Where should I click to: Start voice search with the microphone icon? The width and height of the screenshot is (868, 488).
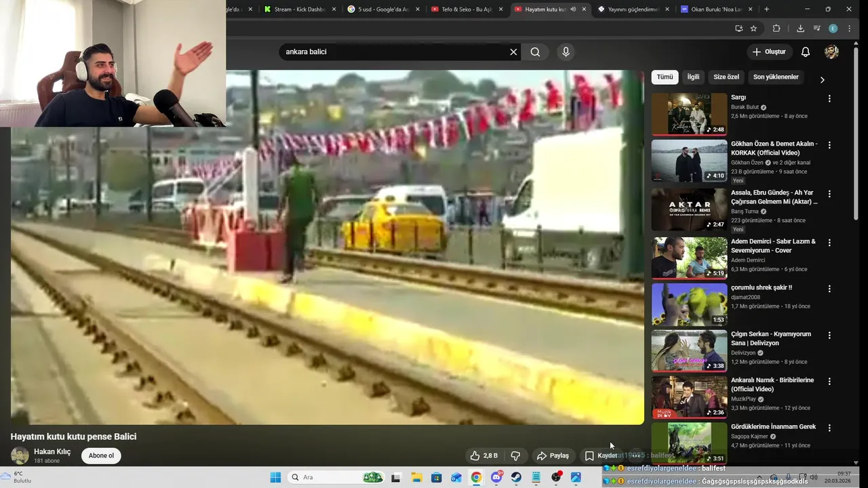pyautogui.click(x=566, y=52)
